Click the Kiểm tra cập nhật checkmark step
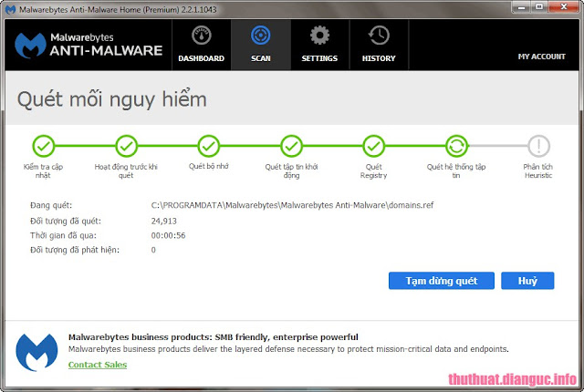584x392 pixels. (43, 146)
